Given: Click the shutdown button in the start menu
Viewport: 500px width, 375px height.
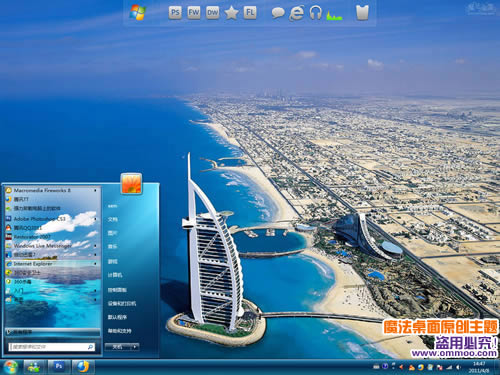Looking at the screenshot, I should point(118,347).
